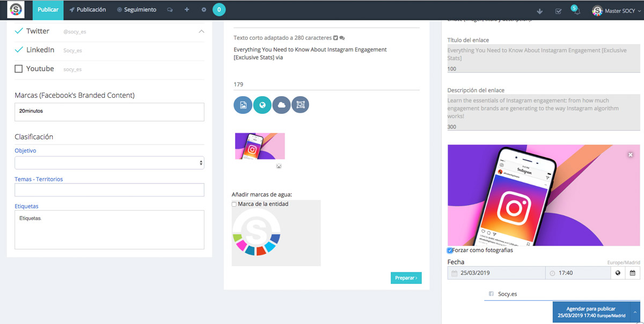This screenshot has height=324, width=644.
Task: Enable the Youtube checkbox
Action: coord(19,69)
